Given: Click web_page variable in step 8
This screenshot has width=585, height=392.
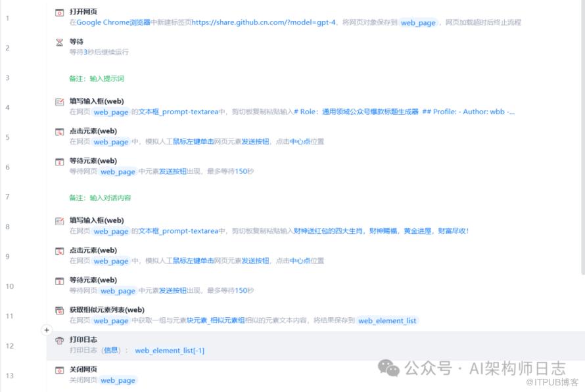Looking at the screenshot, I should click(x=111, y=231).
